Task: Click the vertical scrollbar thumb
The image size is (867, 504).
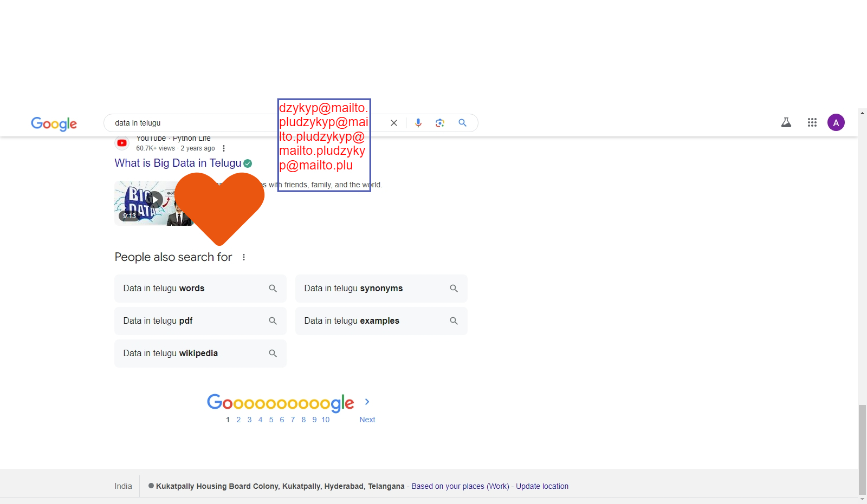Action: tap(862, 450)
